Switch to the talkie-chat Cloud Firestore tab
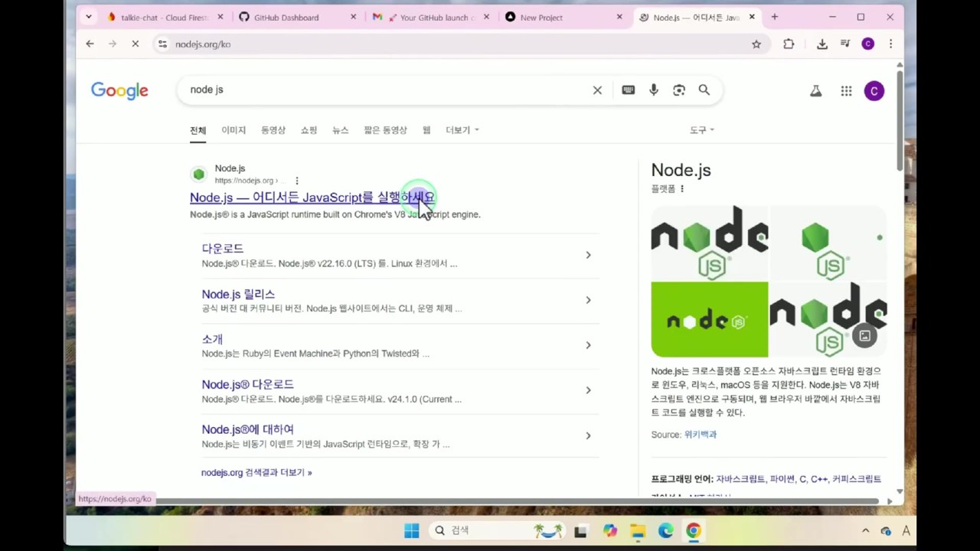 [x=165, y=17]
